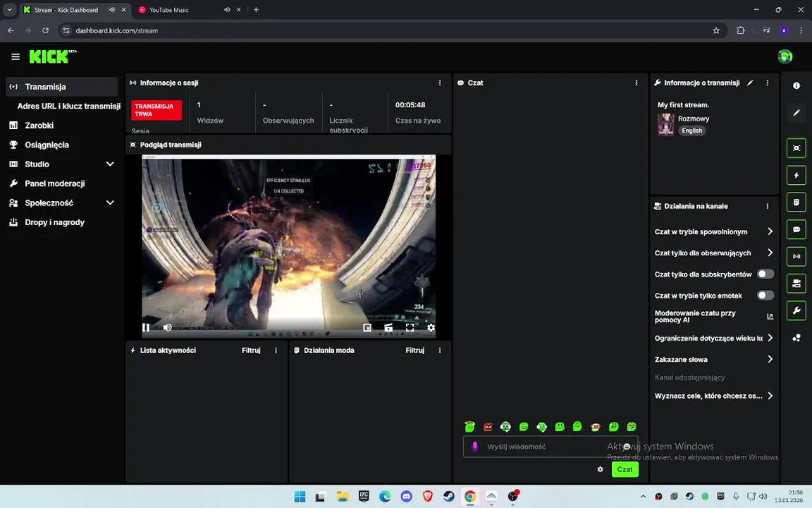Open options menu of Działania moda panel
The height and width of the screenshot is (508, 812).
pos(440,350)
